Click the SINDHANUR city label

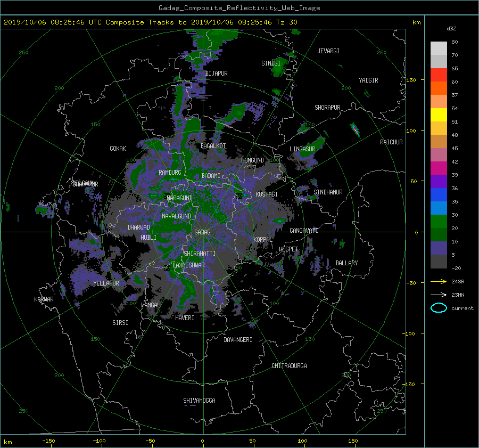coord(328,192)
